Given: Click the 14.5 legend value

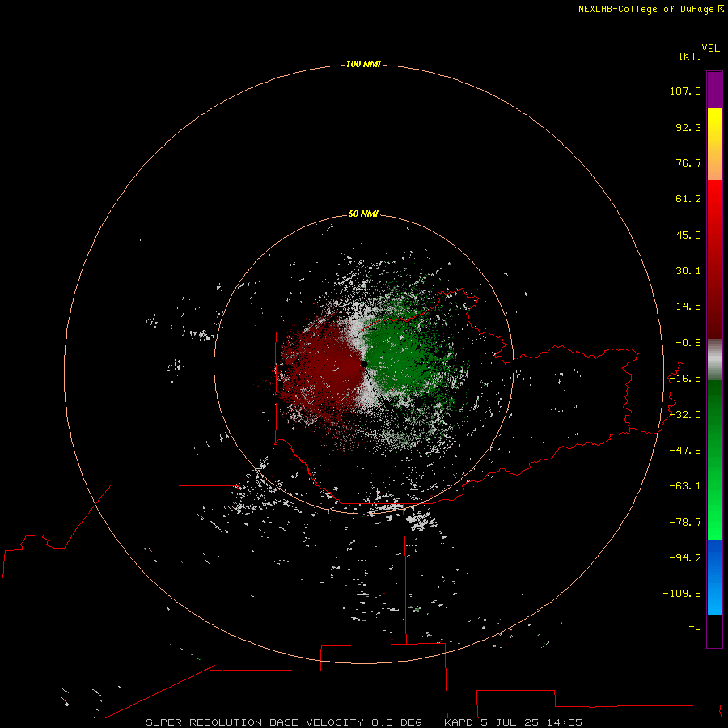Looking at the screenshot, I should click(688, 307).
